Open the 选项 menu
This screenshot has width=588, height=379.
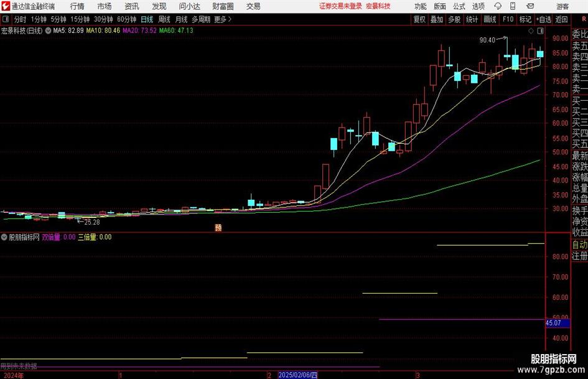(x=478, y=6)
